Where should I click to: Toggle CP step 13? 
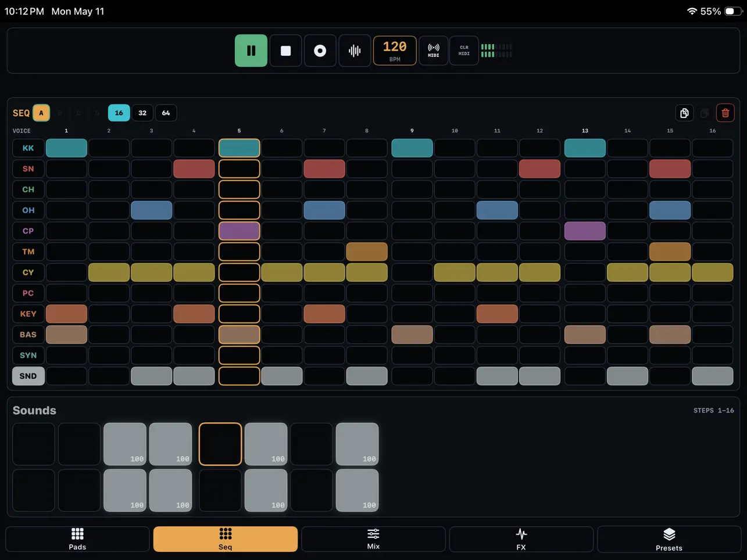coord(585,231)
